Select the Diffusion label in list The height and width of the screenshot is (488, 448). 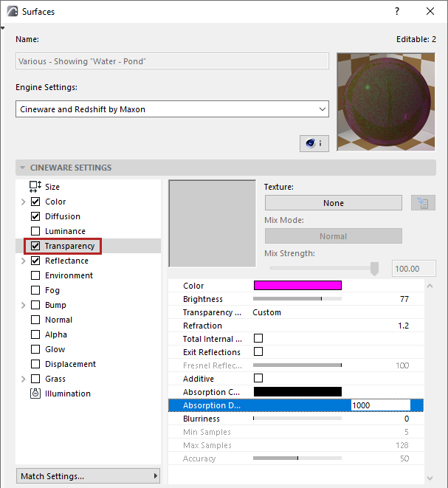(x=63, y=216)
